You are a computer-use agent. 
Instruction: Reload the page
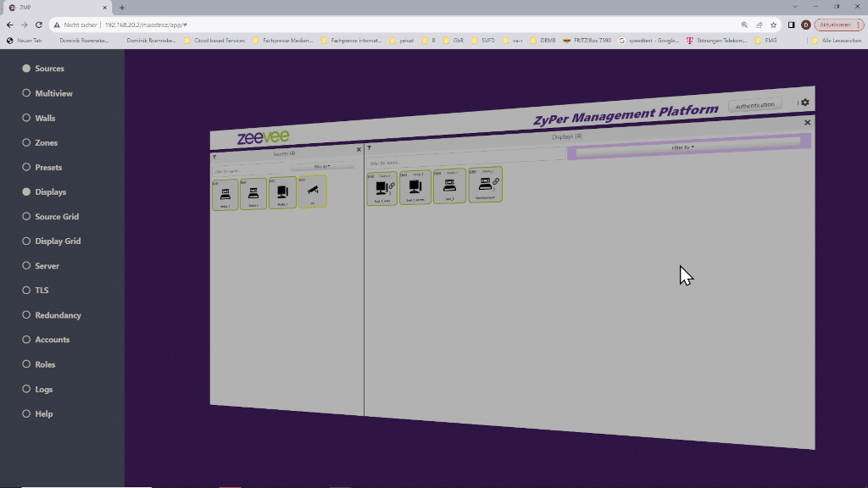[x=39, y=25]
